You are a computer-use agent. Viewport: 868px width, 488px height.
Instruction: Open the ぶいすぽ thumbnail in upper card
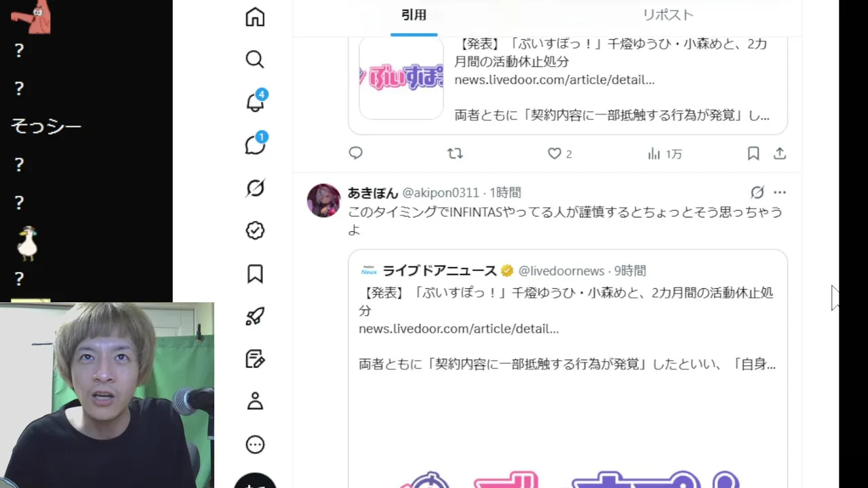(401, 78)
